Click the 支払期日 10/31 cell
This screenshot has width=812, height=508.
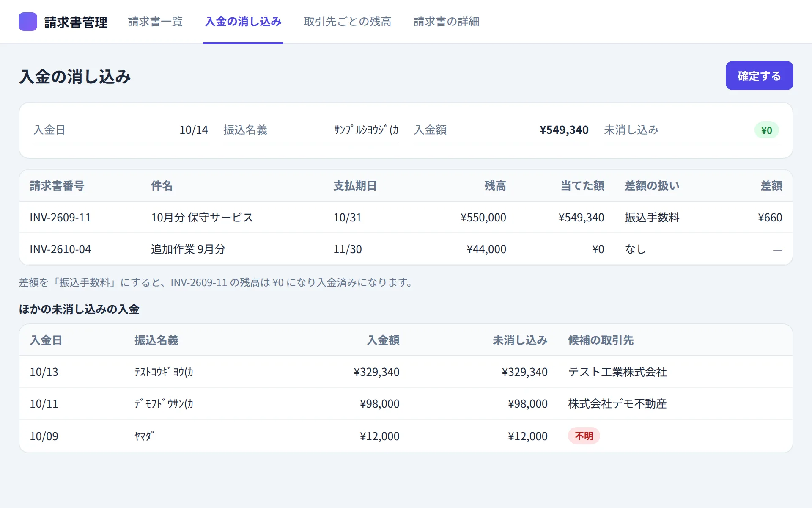[x=348, y=218]
